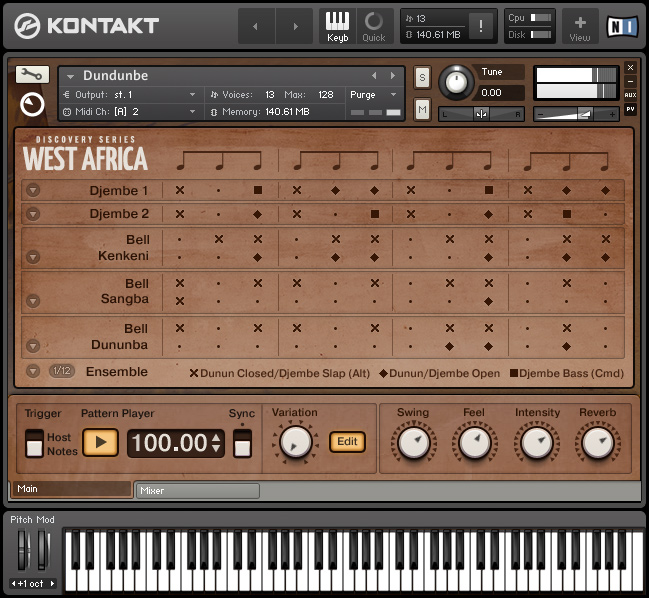Click the Edit button
Image resolution: width=649 pixels, height=598 pixels.
coord(347,442)
